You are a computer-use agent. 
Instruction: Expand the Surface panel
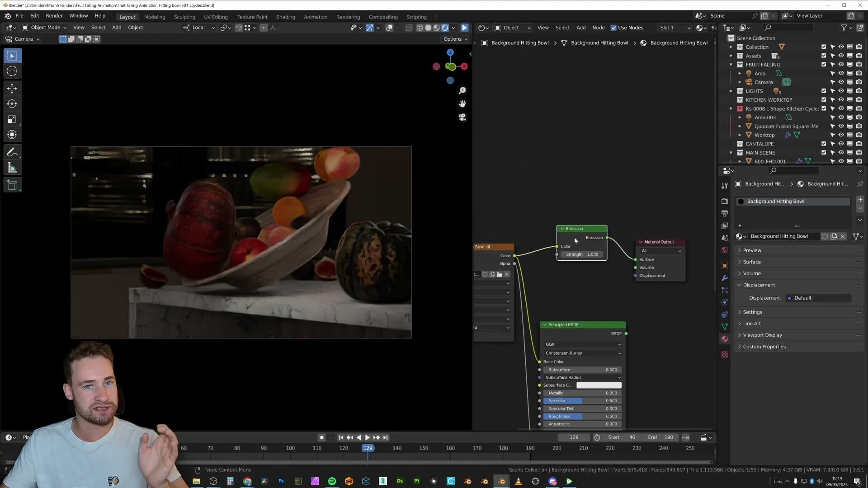point(752,262)
